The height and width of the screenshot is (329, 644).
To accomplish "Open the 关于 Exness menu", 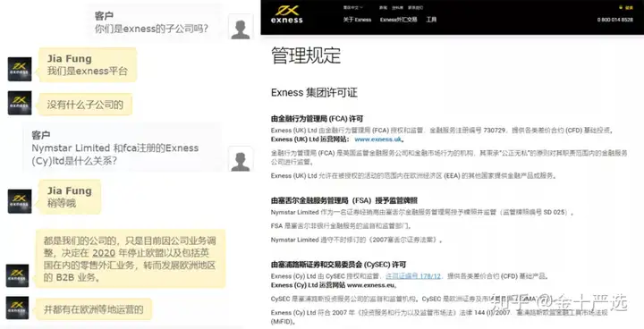I will (x=357, y=20).
